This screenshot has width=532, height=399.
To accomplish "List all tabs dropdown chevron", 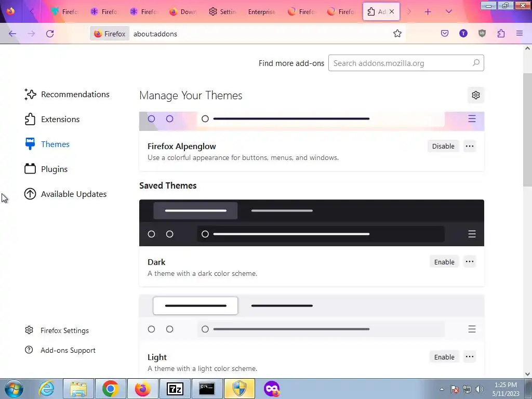I will [x=448, y=11].
